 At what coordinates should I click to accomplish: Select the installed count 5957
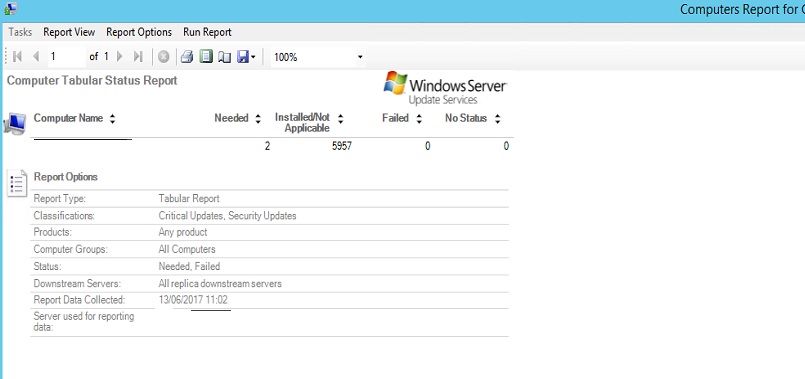click(342, 146)
